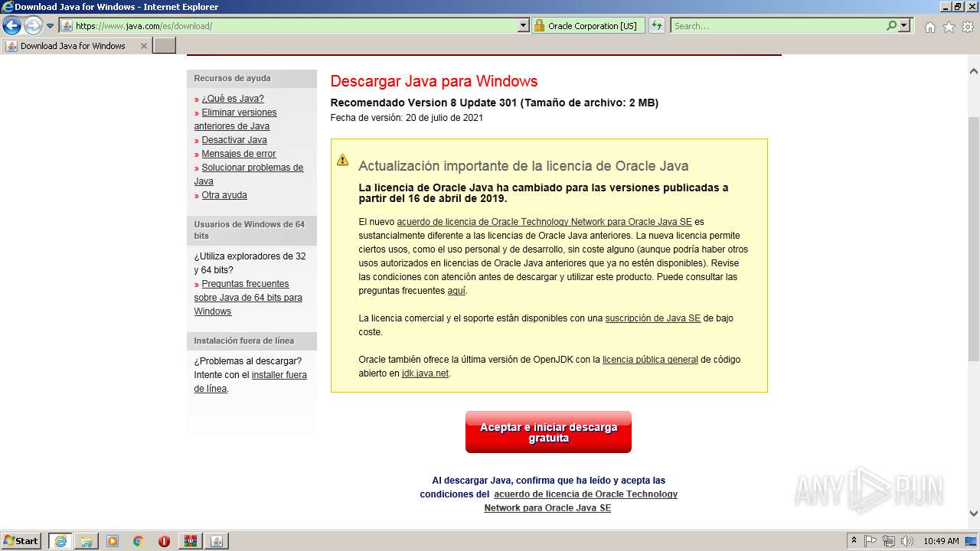This screenshot has height=551, width=980.
Task: Open the jdk.java.net link
Action: 425,373
